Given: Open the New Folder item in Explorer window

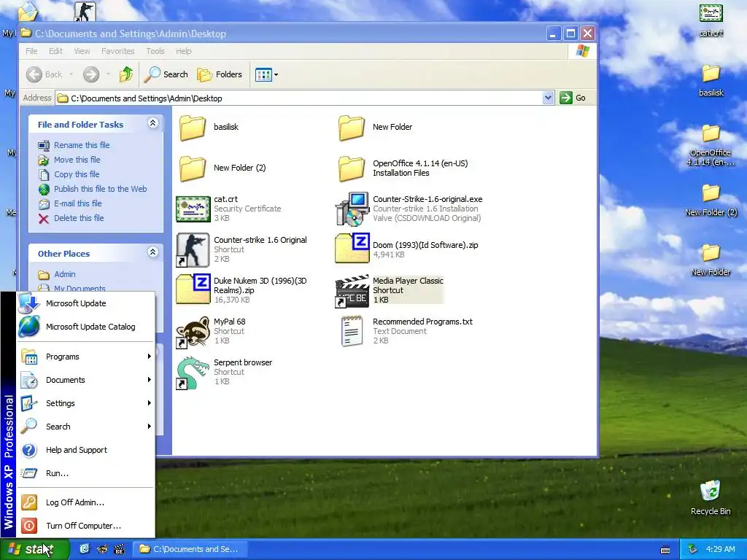Looking at the screenshot, I should coord(352,127).
